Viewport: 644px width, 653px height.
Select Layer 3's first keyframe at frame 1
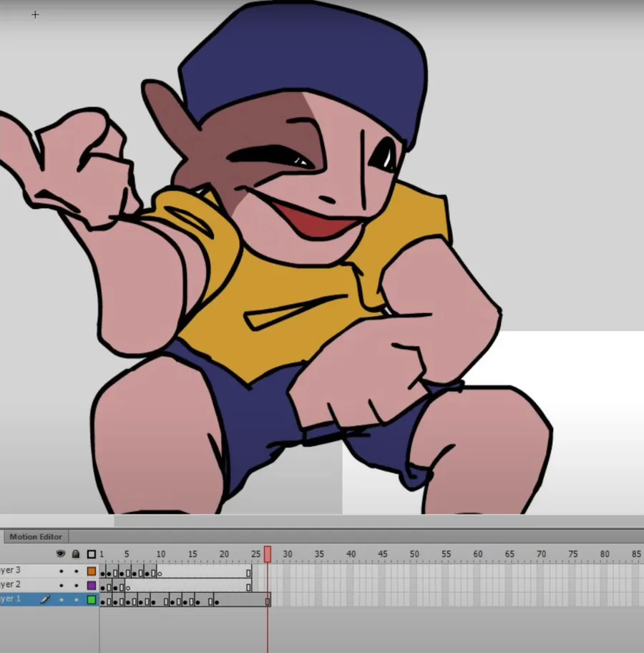102,574
